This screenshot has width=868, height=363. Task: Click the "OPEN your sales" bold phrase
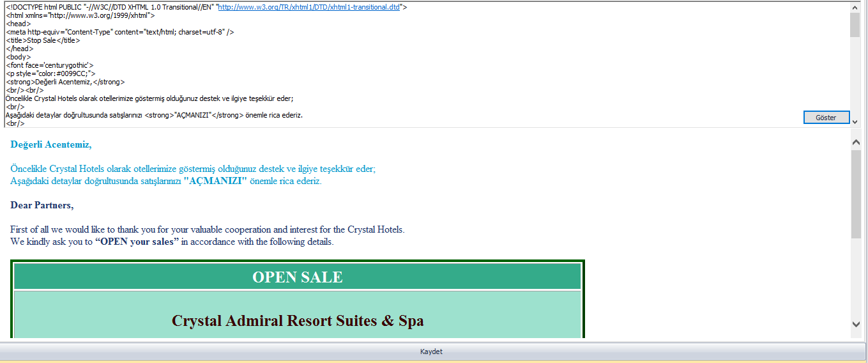137,242
